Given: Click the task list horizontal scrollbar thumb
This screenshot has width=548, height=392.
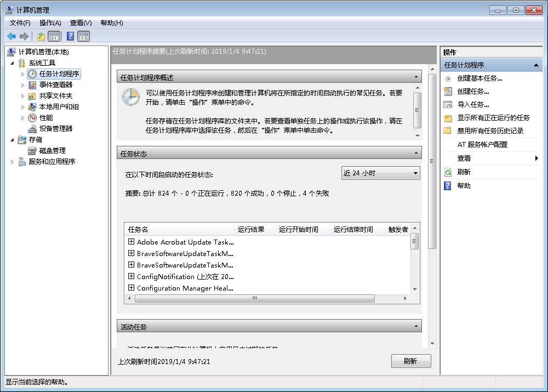Looking at the screenshot, I should [x=254, y=299].
